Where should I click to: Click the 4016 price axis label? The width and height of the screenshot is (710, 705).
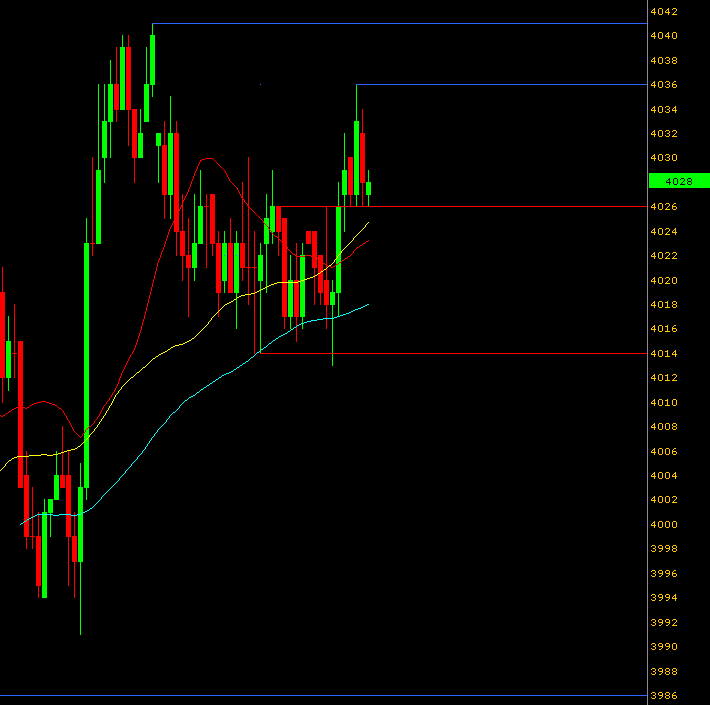pyautogui.click(x=664, y=329)
